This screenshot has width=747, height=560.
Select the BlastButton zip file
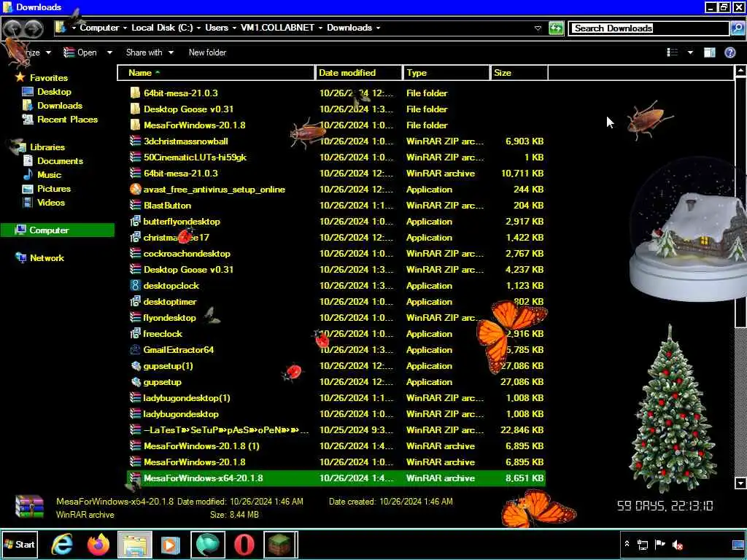(x=167, y=205)
